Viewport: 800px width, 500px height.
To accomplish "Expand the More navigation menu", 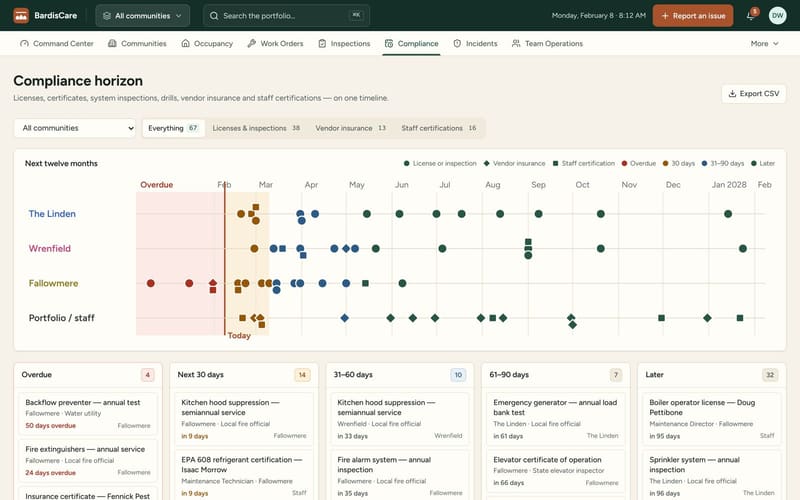I will click(x=764, y=44).
